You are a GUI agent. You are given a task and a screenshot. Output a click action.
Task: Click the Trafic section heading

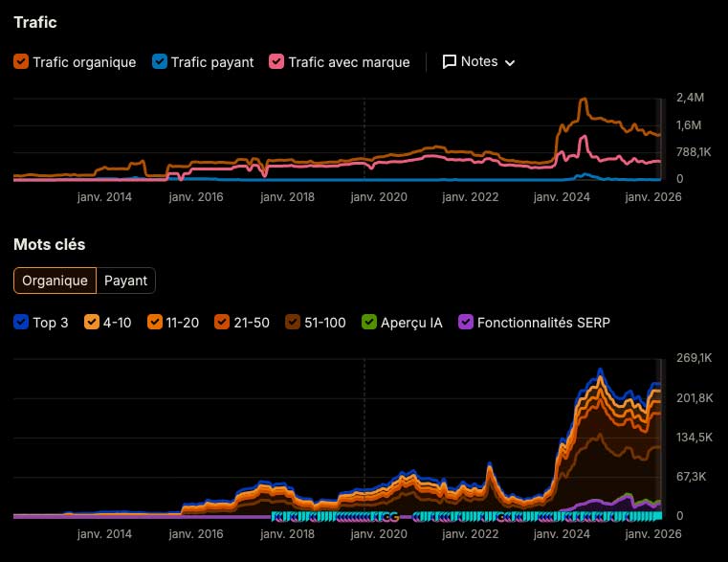point(35,22)
